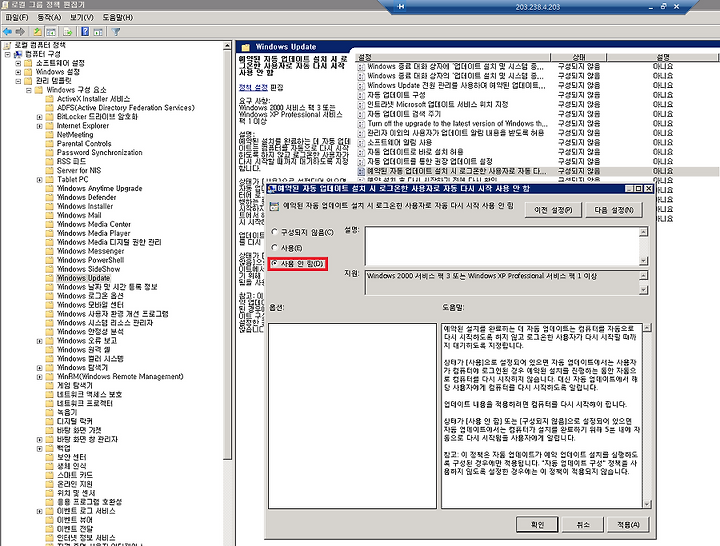Screen dimensions: 720x546
Task: Open the 정책 설정 link
Action: (253, 87)
